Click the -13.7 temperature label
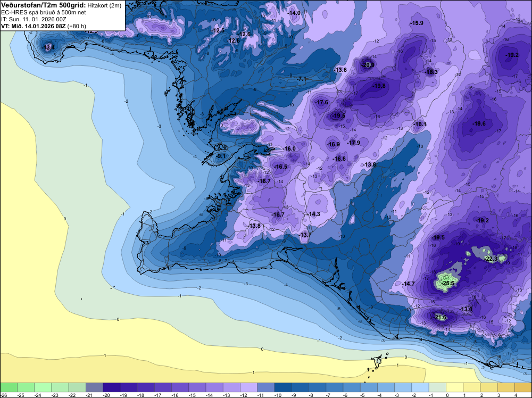Image resolution: width=532 pixels, height=398 pixels. (x=305, y=235)
